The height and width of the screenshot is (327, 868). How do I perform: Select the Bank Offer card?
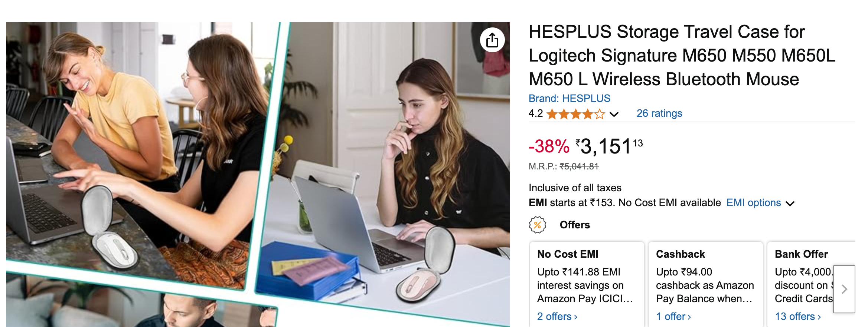click(811, 284)
